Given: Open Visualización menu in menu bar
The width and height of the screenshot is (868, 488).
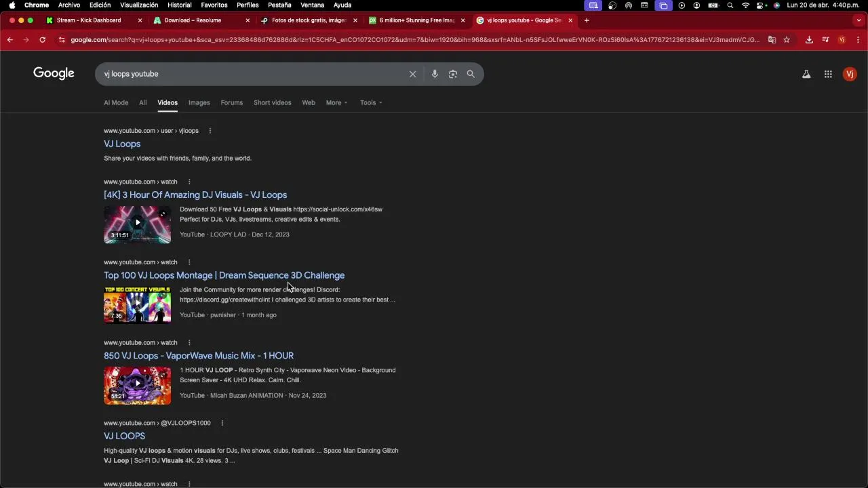Looking at the screenshot, I should point(139,5).
